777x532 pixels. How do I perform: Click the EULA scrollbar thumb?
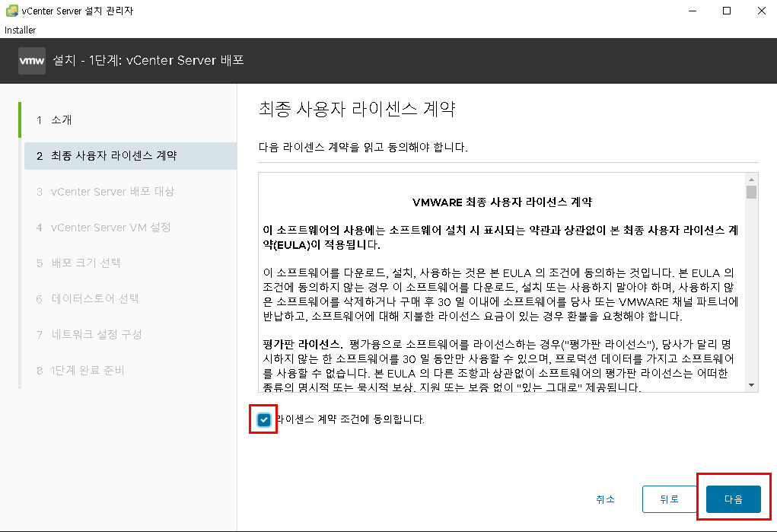click(752, 192)
